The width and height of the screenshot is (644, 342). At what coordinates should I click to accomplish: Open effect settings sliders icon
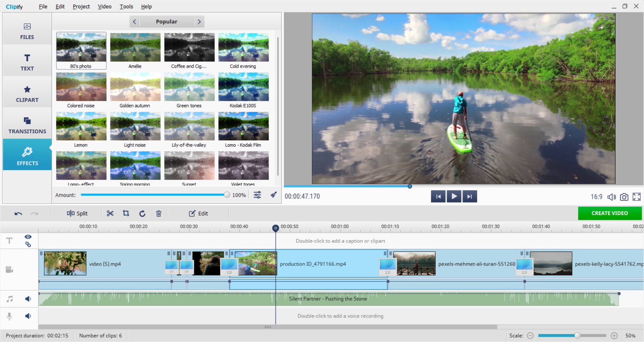pyautogui.click(x=257, y=195)
